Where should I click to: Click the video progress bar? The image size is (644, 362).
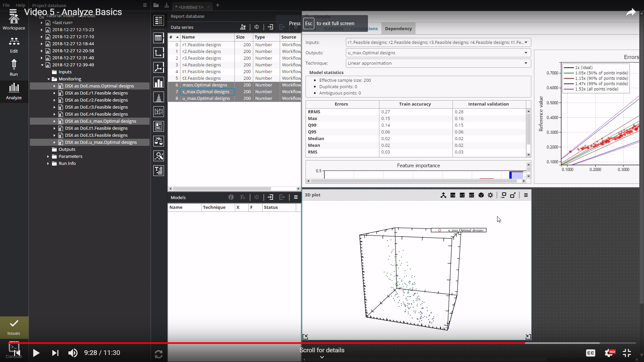pyautogui.click(x=322, y=343)
